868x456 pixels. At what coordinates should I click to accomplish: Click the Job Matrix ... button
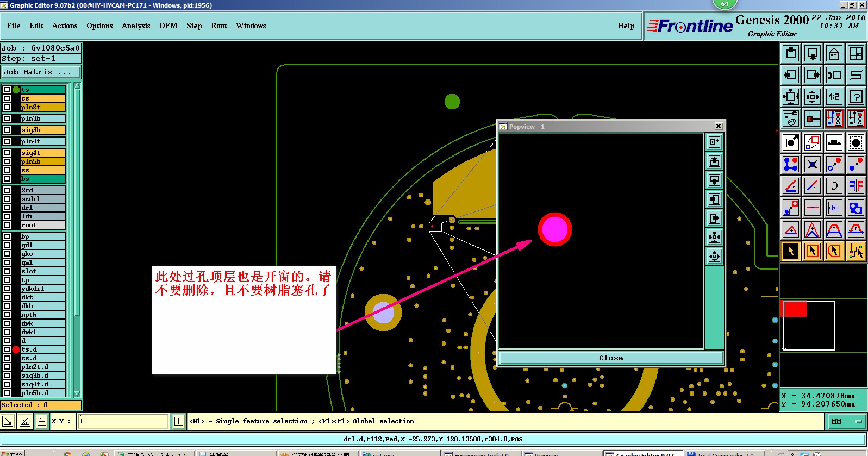(41, 72)
